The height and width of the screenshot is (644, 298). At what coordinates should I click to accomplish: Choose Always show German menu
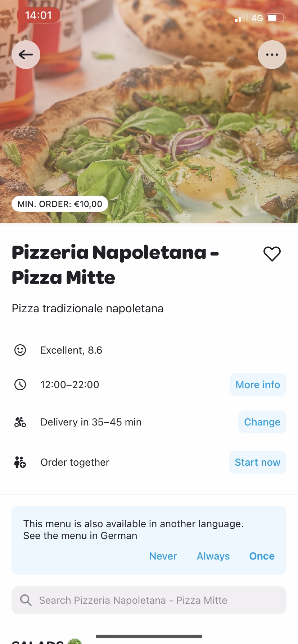213,556
